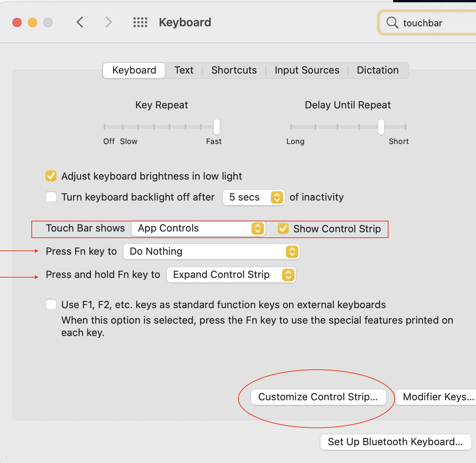Go forward using the right chevron
This screenshot has width=476, height=463.
(x=108, y=22)
